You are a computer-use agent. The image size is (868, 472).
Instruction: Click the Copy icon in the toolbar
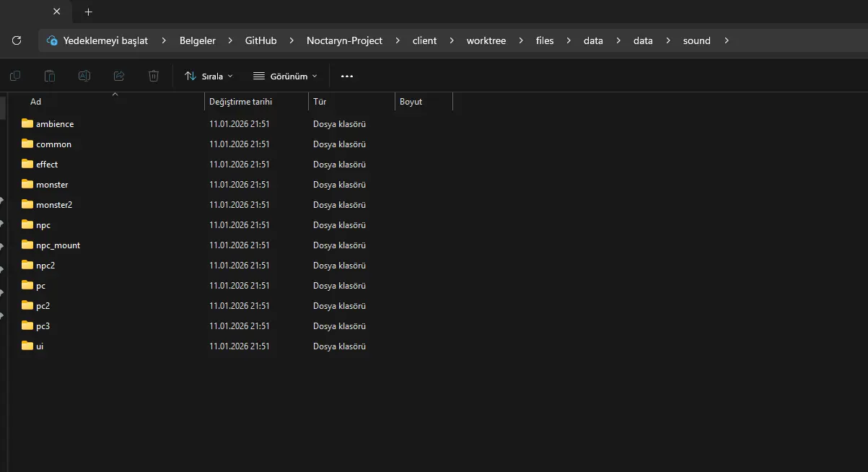point(15,76)
